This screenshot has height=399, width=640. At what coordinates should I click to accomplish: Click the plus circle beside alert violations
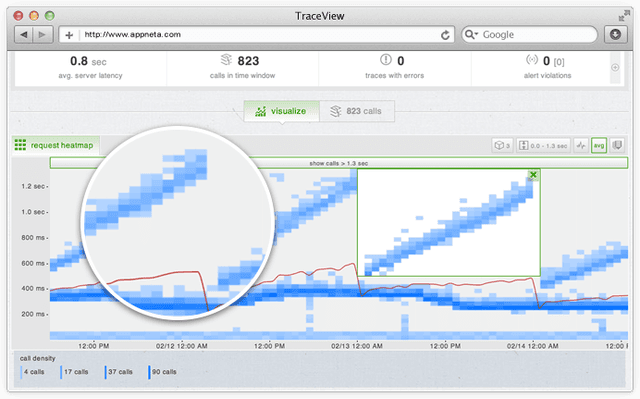(615, 67)
